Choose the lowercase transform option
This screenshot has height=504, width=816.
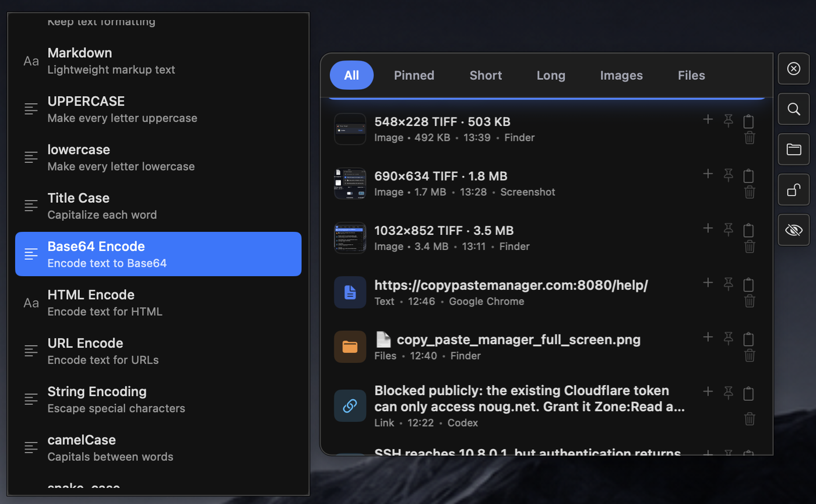pyautogui.click(x=158, y=157)
